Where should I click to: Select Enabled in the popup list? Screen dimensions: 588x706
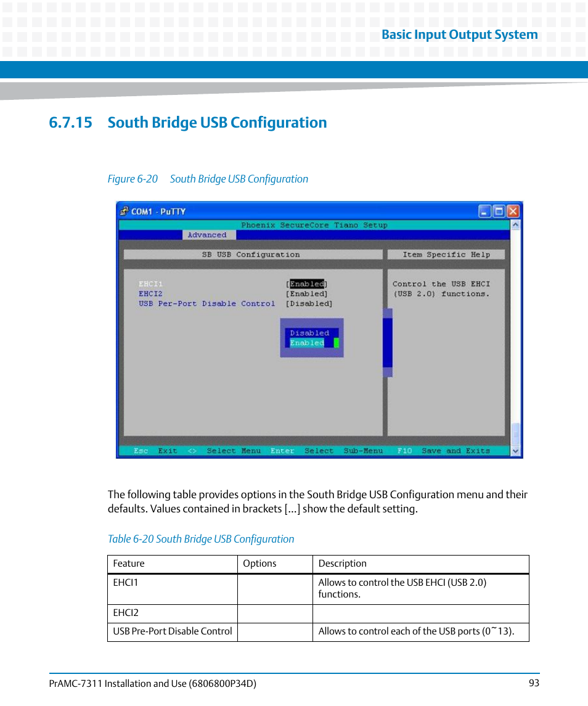306,343
